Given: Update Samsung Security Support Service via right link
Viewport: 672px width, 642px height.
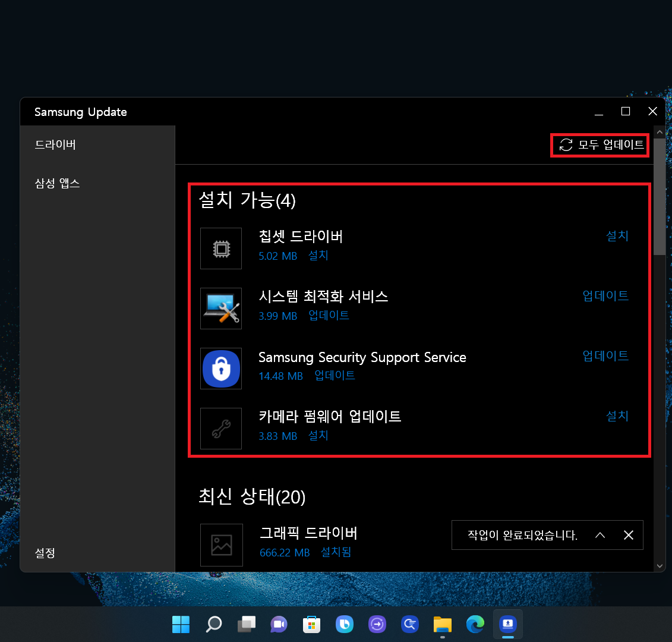Looking at the screenshot, I should click(x=605, y=356).
